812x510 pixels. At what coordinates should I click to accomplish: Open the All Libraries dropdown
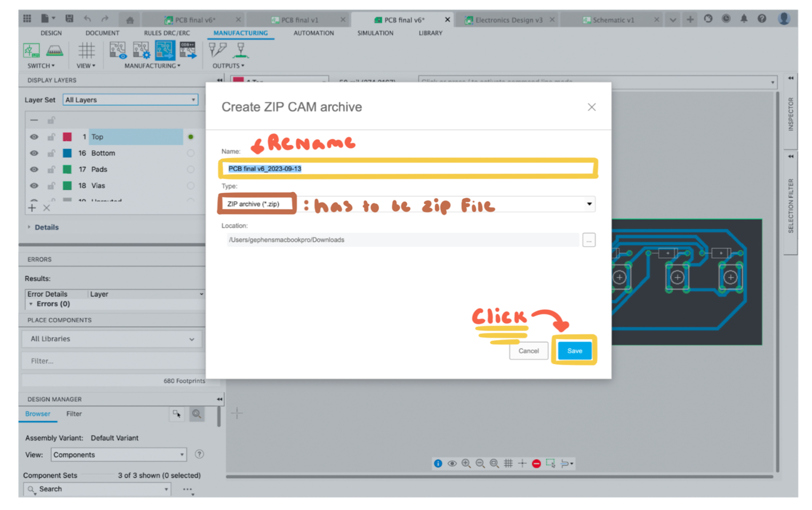point(112,339)
